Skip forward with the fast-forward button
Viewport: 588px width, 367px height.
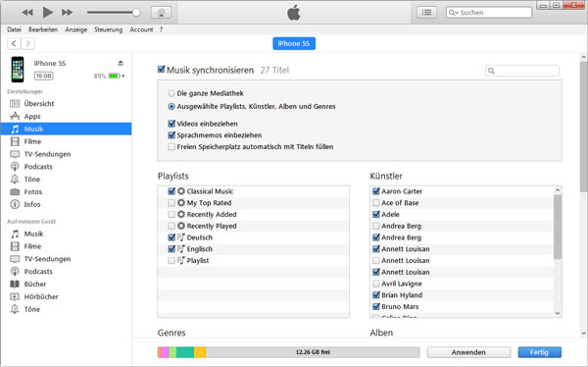click(67, 13)
